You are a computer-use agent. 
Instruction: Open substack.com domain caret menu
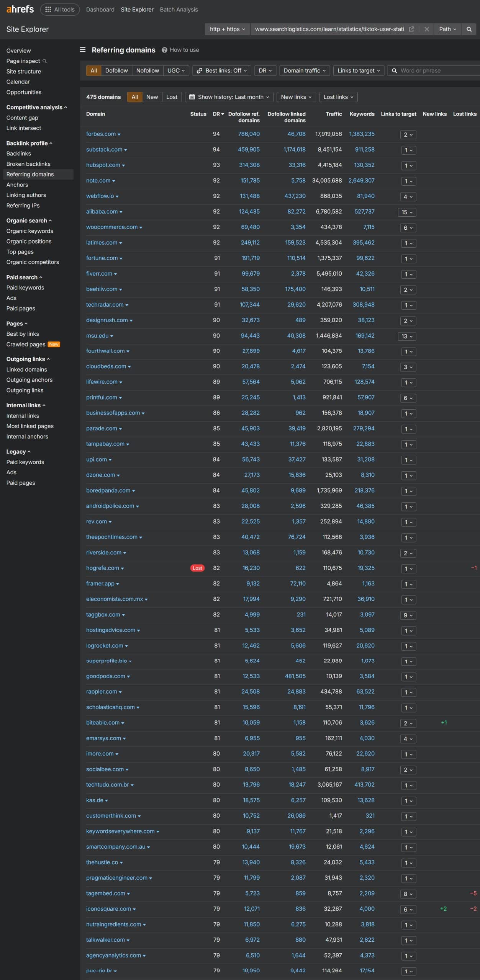point(126,150)
